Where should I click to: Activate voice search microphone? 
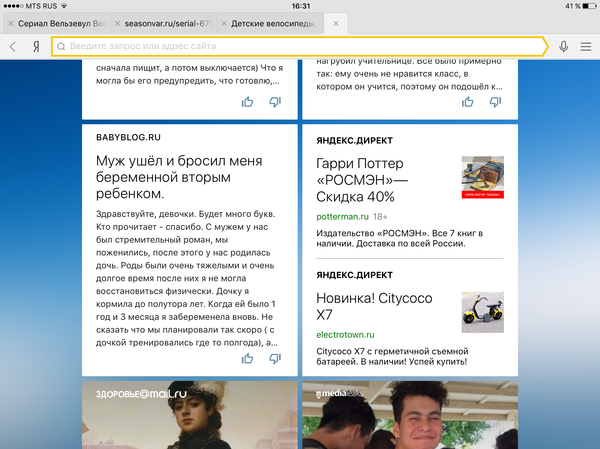click(x=564, y=47)
